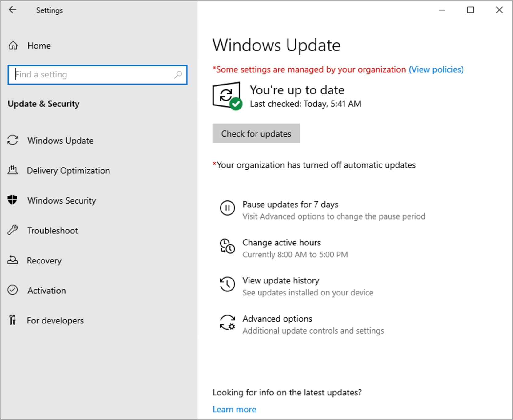Click the Activation checkmark circle icon
The image size is (513, 420).
point(13,290)
